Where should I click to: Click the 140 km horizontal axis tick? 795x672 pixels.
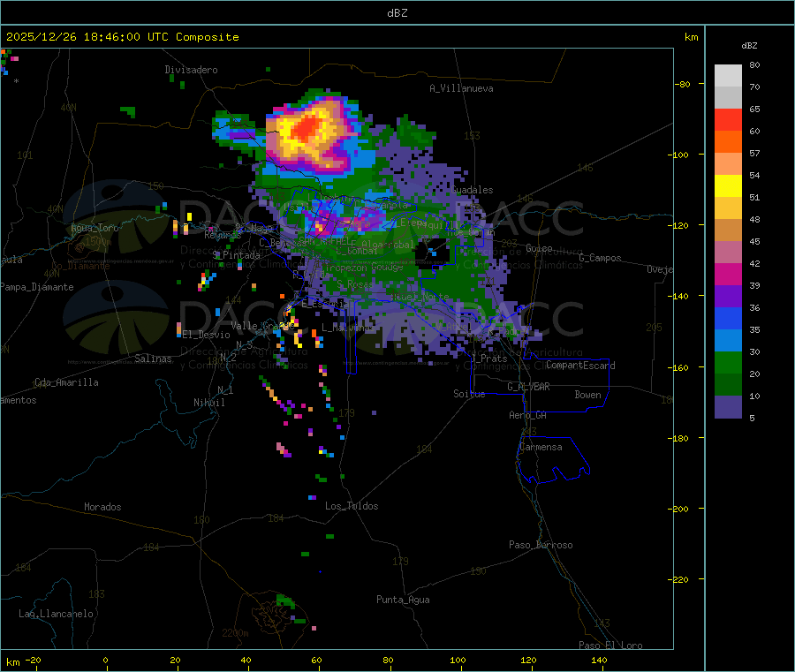coord(599,660)
